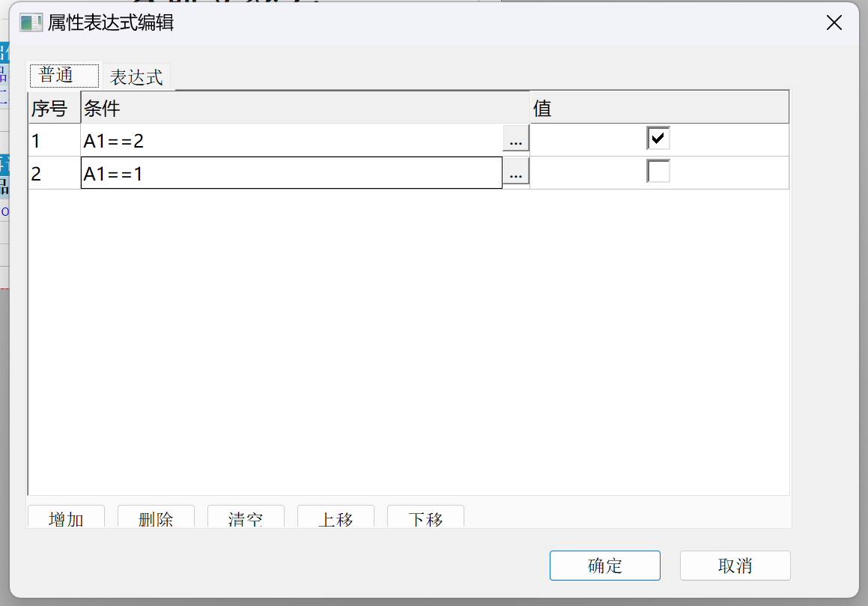Select row 2 by its 序号 cell
Screen dimensions: 868x606
54,173
